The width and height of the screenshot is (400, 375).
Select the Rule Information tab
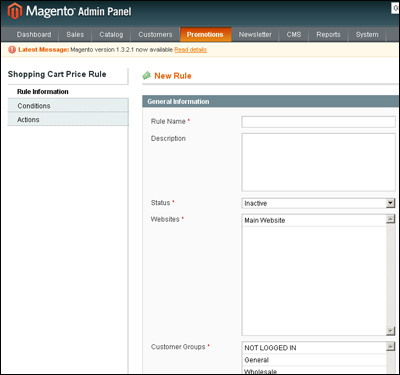(68, 92)
